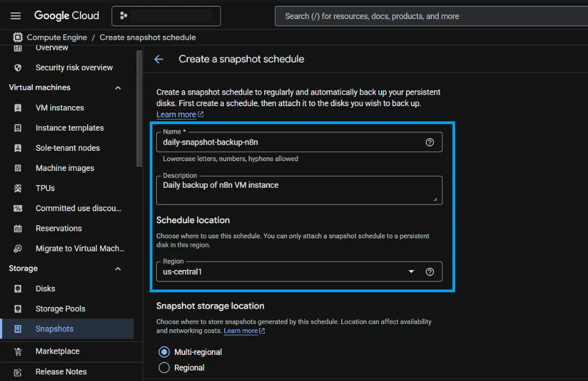Image resolution: width=588 pixels, height=381 pixels.
Task: Select the Regional radio button
Action: coord(164,367)
